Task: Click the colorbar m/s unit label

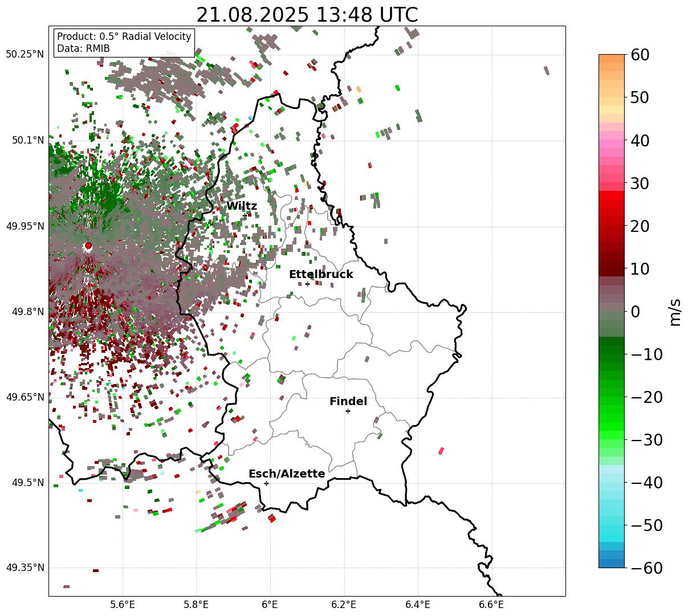Action: click(675, 312)
